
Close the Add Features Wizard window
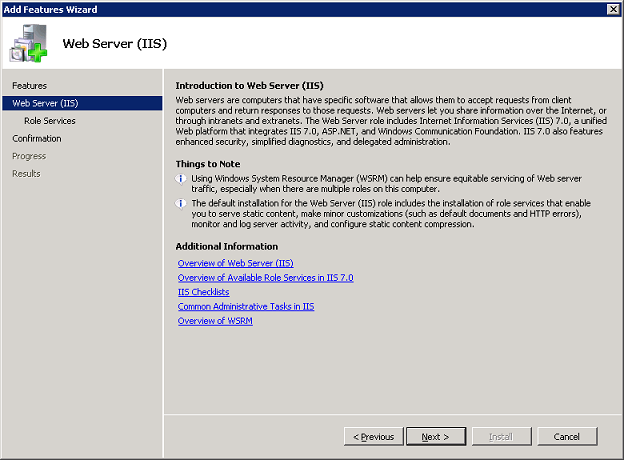(x=613, y=9)
